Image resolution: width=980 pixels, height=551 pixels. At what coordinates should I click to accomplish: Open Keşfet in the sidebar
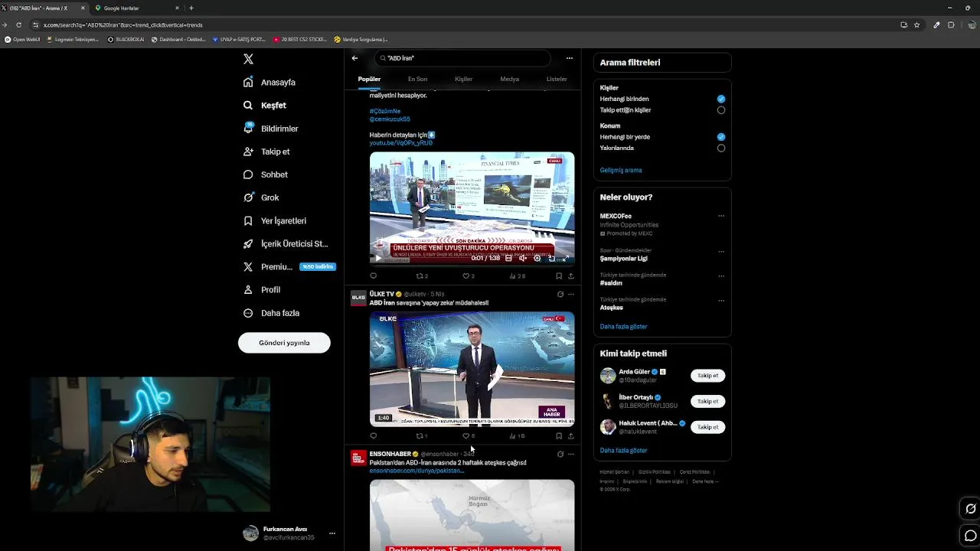point(265,106)
